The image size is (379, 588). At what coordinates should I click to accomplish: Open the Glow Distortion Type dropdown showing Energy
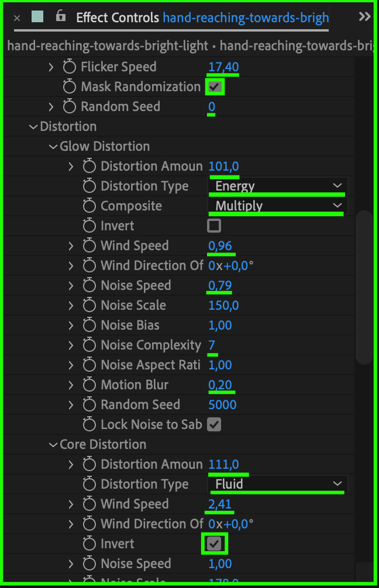click(278, 186)
